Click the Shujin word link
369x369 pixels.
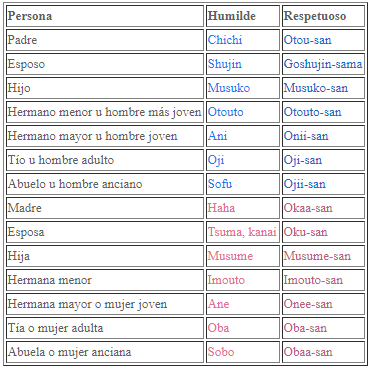pos(225,64)
